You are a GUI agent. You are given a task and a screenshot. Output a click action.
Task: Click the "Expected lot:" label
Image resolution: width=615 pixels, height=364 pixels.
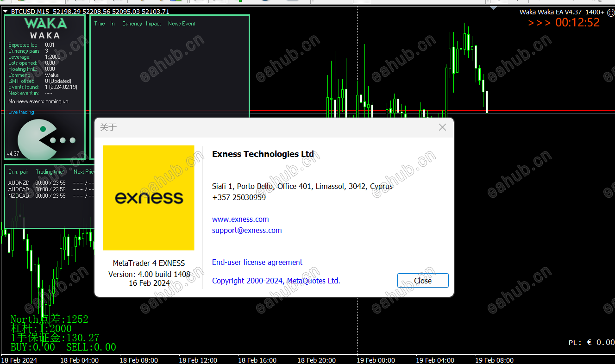click(x=22, y=45)
